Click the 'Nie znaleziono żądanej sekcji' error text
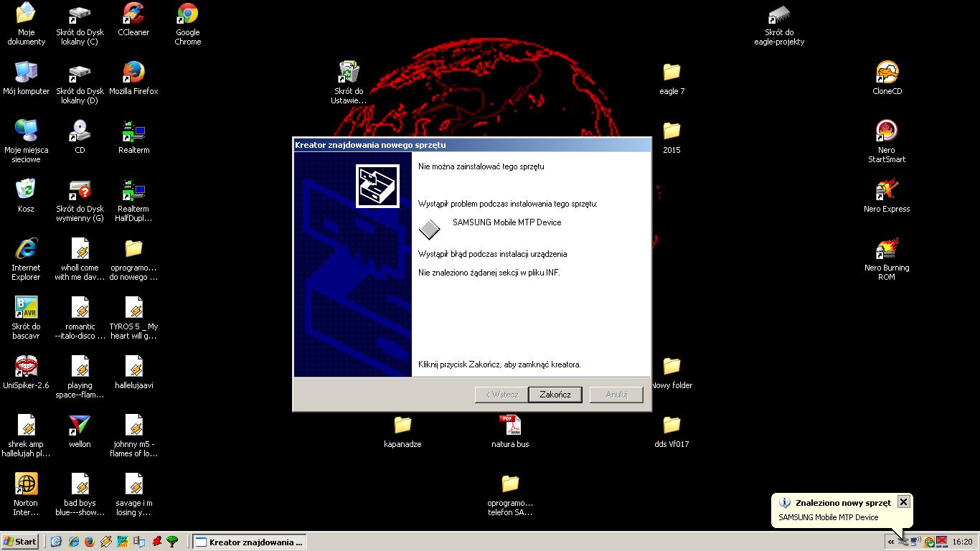Viewport: 980px width, 551px height. click(489, 273)
